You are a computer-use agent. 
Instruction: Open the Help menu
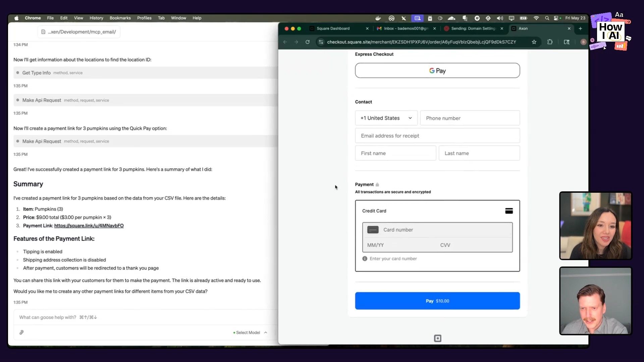click(x=197, y=18)
